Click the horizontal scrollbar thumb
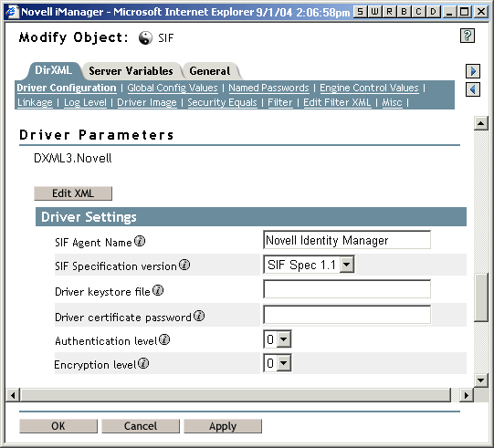Viewport: 494px width, 448px height. [236, 395]
